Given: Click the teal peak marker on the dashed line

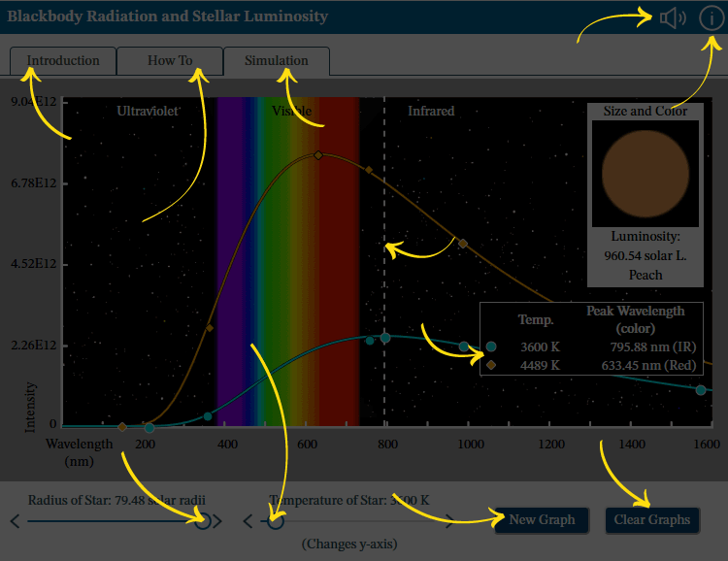Looking at the screenshot, I should coord(385,338).
